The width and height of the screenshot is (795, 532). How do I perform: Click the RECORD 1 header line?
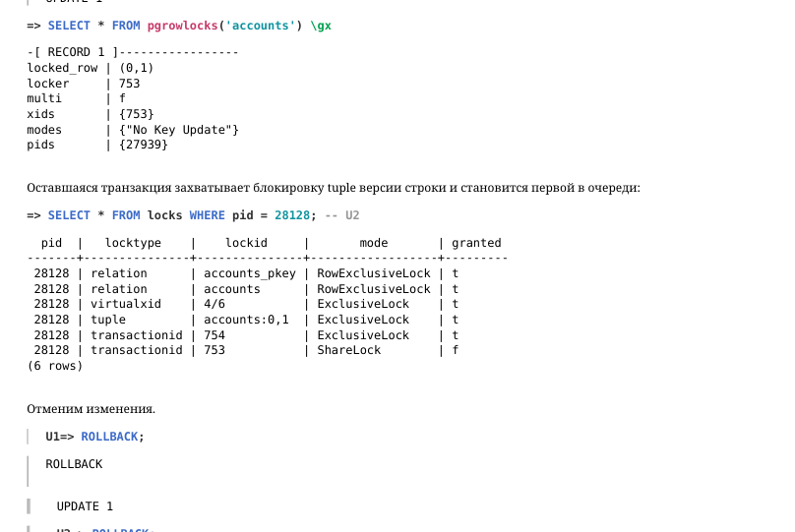click(132, 52)
